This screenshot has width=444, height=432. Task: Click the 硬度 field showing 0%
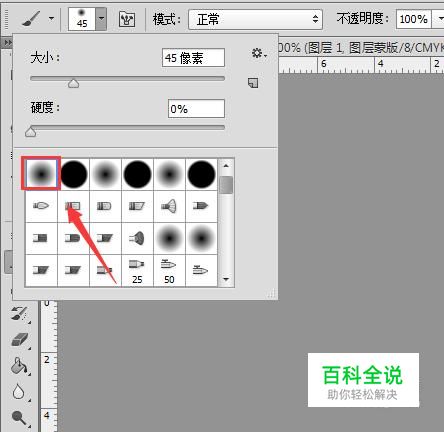196,109
